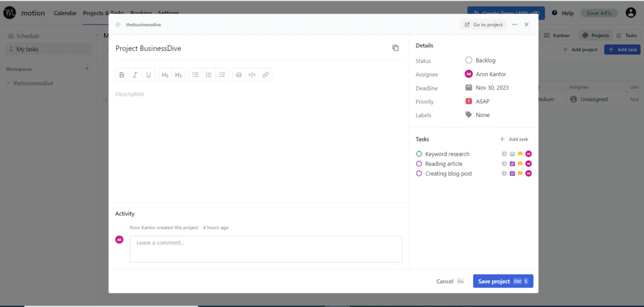
Task: Click the clock icon on Reading article row
Action: [504, 164]
